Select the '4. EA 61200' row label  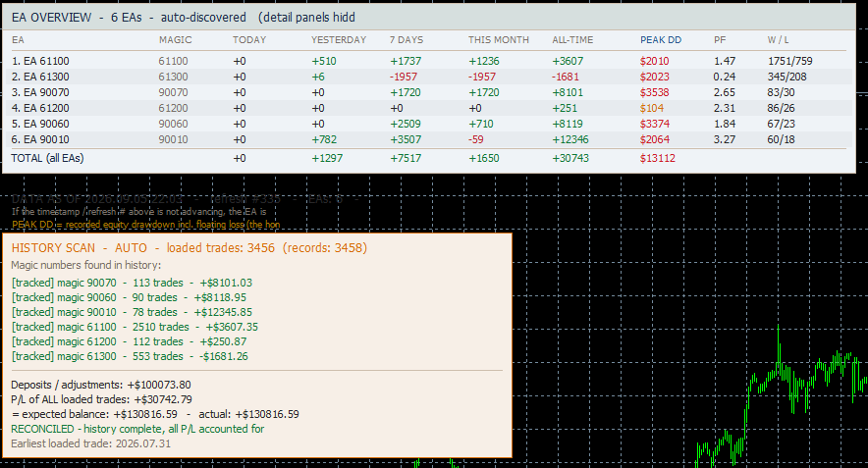click(x=40, y=109)
